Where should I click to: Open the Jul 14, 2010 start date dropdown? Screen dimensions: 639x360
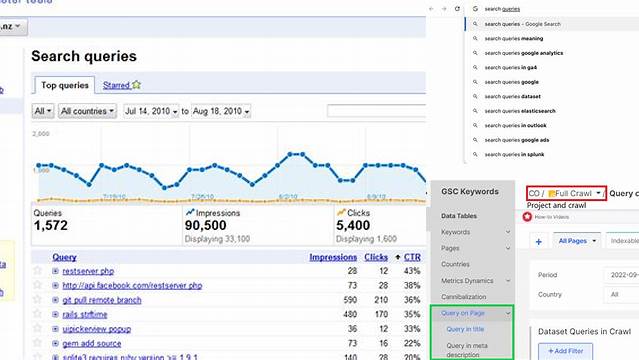click(151, 111)
